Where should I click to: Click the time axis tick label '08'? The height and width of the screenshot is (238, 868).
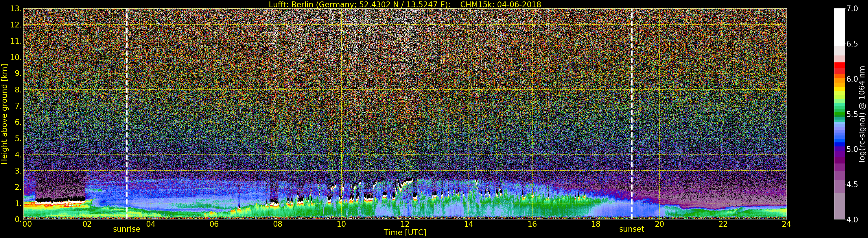[278, 224]
